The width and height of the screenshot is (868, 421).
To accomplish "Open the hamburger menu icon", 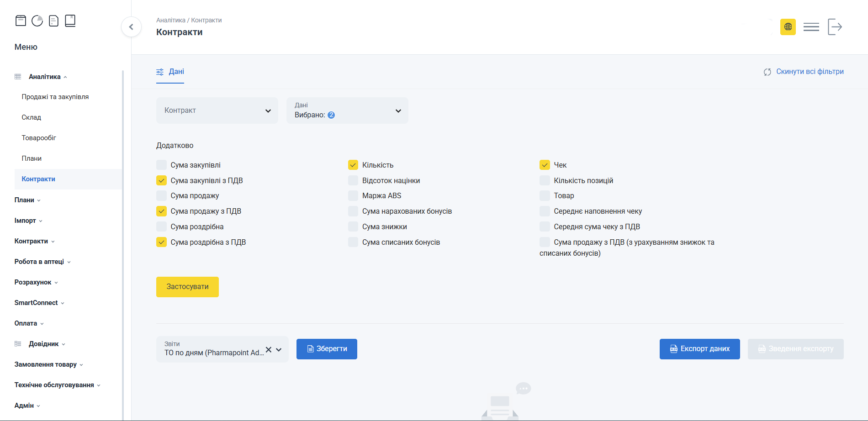I will (811, 27).
